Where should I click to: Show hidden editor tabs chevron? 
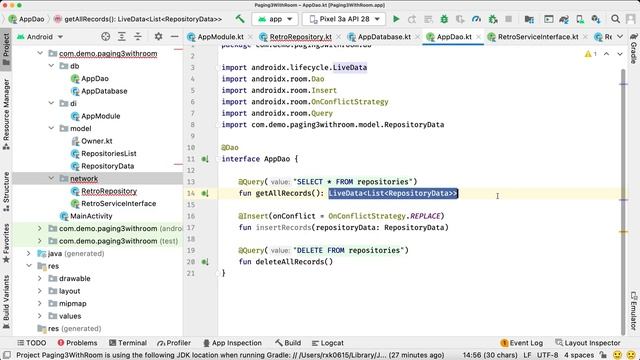(620, 37)
